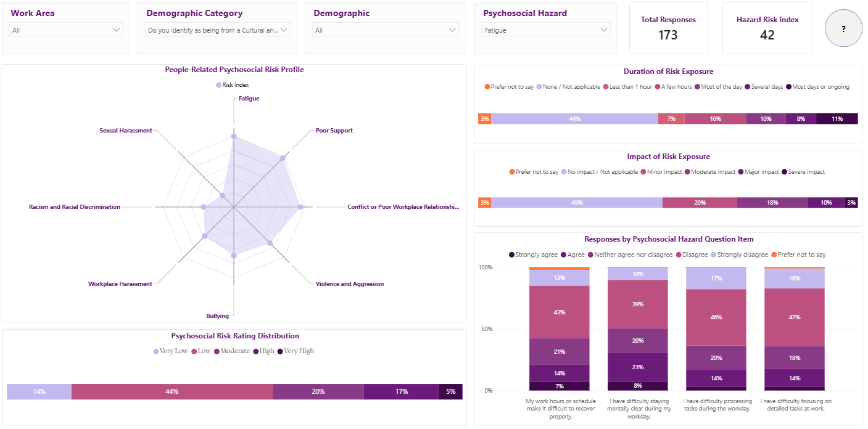Toggle the Very High rating legend item
This screenshot has width=868, height=429.
(x=295, y=351)
